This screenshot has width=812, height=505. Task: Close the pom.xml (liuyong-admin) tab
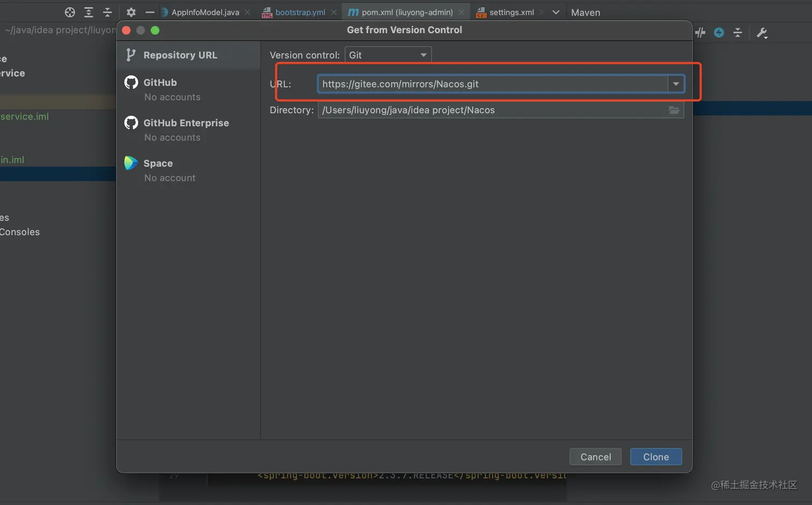[x=461, y=12]
